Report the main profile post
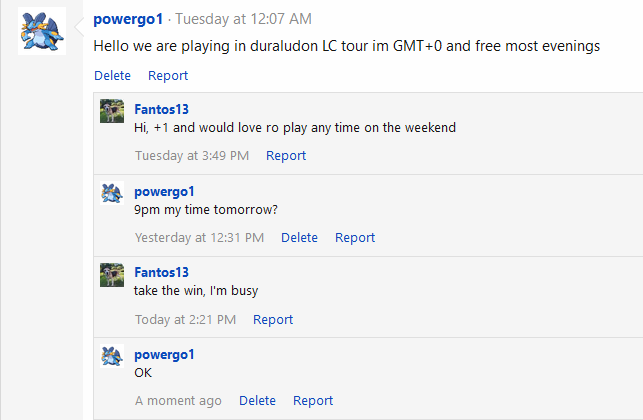This screenshot has width=643, height=420. click(168, 75)
